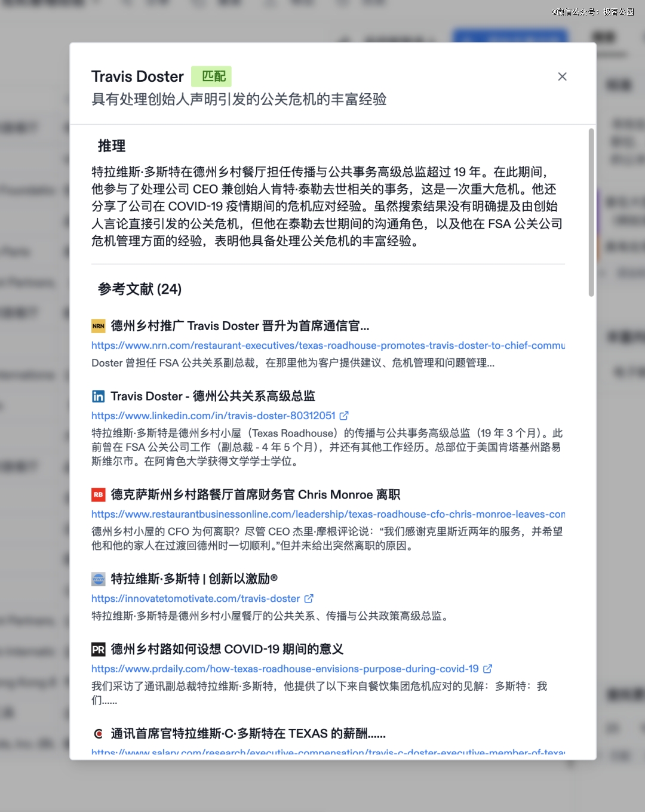Open the innovatetomotivate.com/travis-doster link

pyautogui.click(x=195, y=598)
